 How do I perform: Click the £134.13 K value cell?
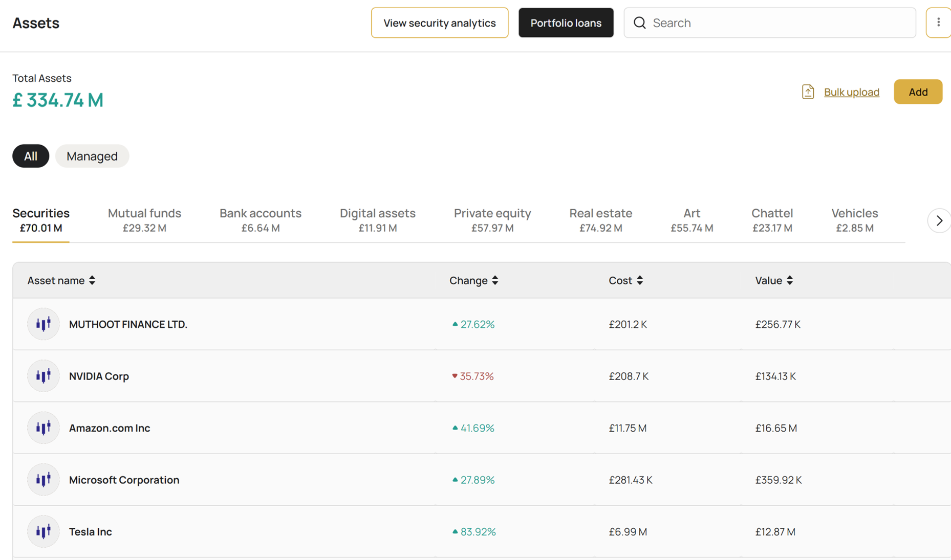775,376
